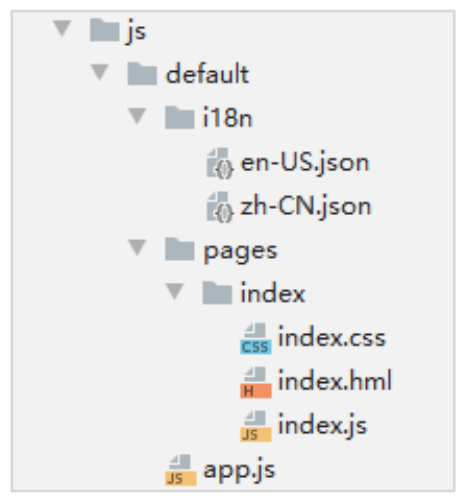The image size is (464, 500).
Task: Collapse the default folder arrow
Action: (100, 72)
